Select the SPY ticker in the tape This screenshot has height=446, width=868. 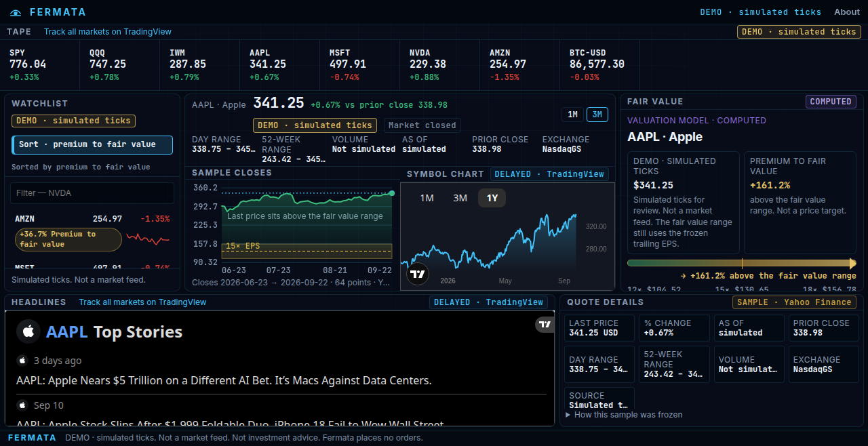point(41,64)
